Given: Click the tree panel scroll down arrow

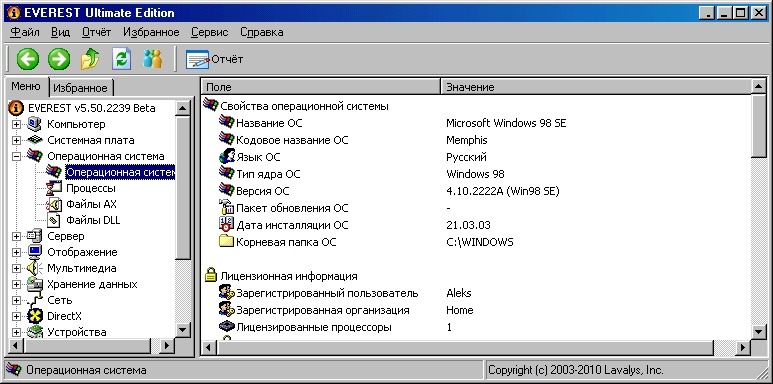Looking at the screenshot, I should tap(183, 330).
